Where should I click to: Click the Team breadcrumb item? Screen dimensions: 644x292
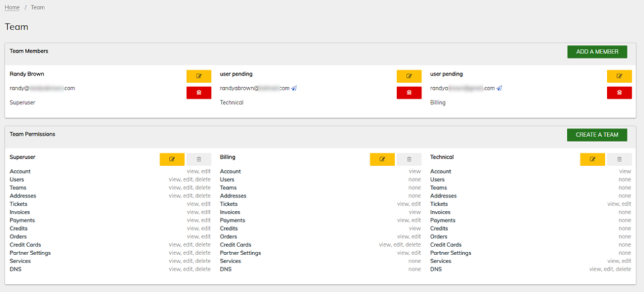38,7
